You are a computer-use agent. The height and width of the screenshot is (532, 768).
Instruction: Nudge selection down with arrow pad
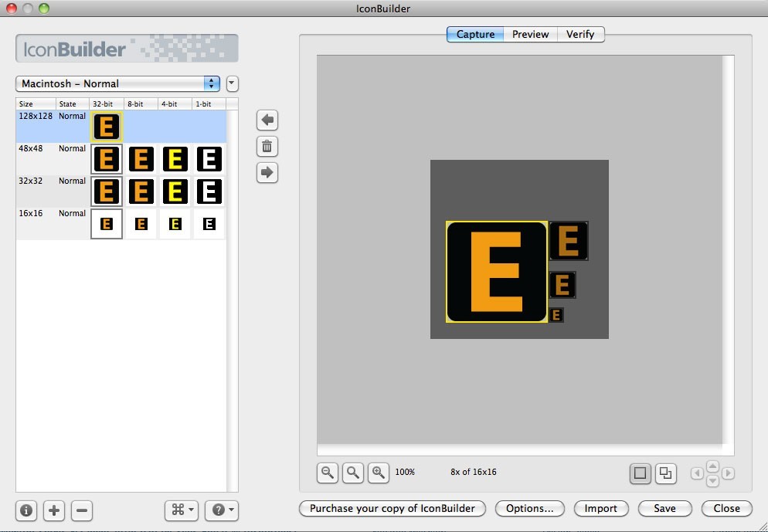point(712,481)
